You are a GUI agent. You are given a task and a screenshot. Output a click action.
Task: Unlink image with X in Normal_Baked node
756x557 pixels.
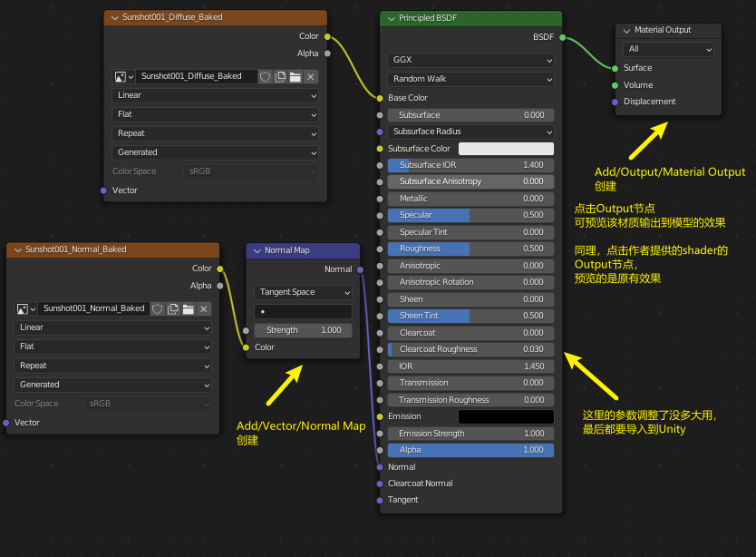coord(203,309)
